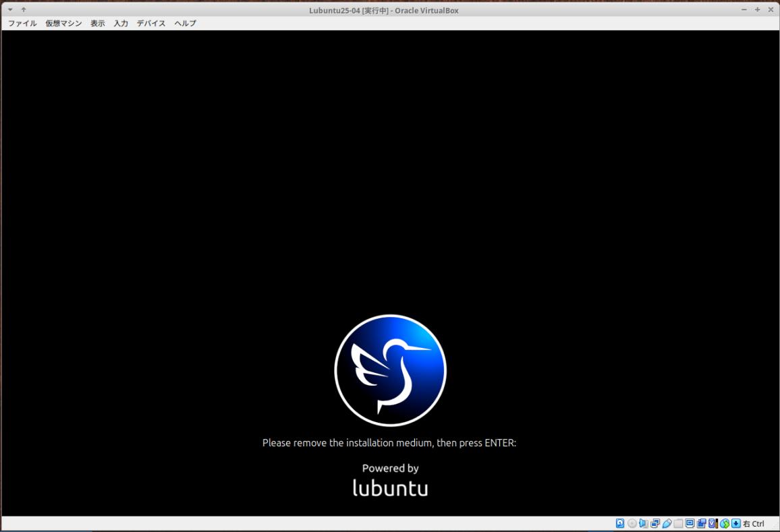The width and height of the screenshot is (780, 532).
Task: Click the display monitor status icon
Action: point(690,523)
